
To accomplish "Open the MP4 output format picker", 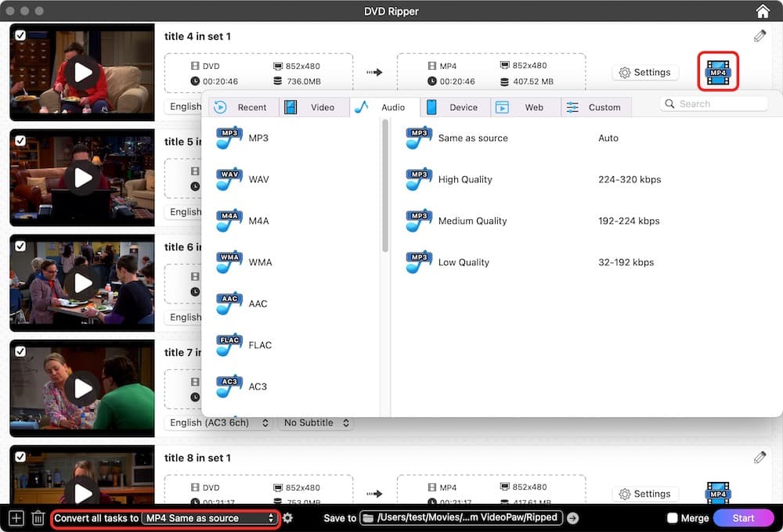I will pyautogui.click(x=718, y=72).
